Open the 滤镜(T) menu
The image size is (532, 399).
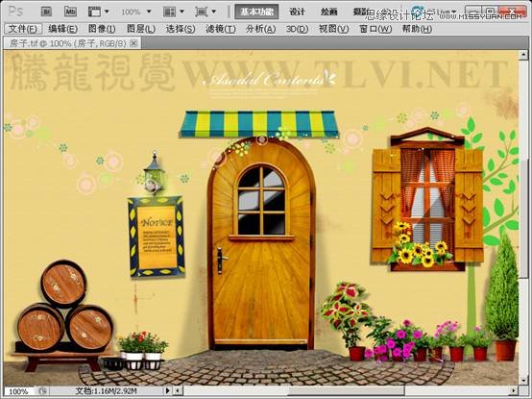[x=221, y=29]
